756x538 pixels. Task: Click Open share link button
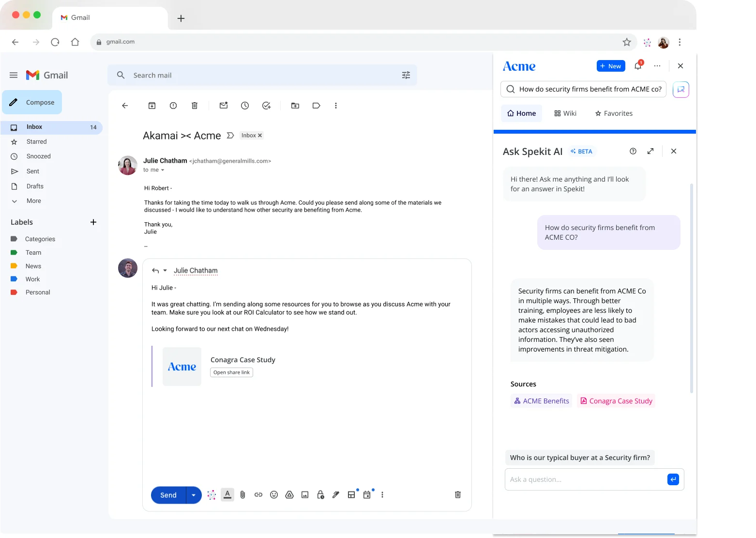tap(231, 372)
